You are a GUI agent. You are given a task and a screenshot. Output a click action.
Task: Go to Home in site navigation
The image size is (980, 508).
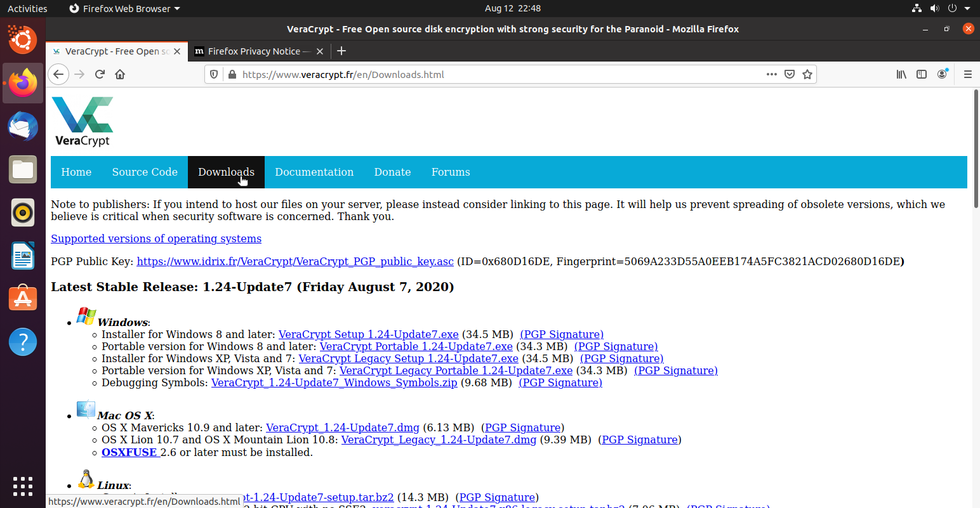[76, 172]
